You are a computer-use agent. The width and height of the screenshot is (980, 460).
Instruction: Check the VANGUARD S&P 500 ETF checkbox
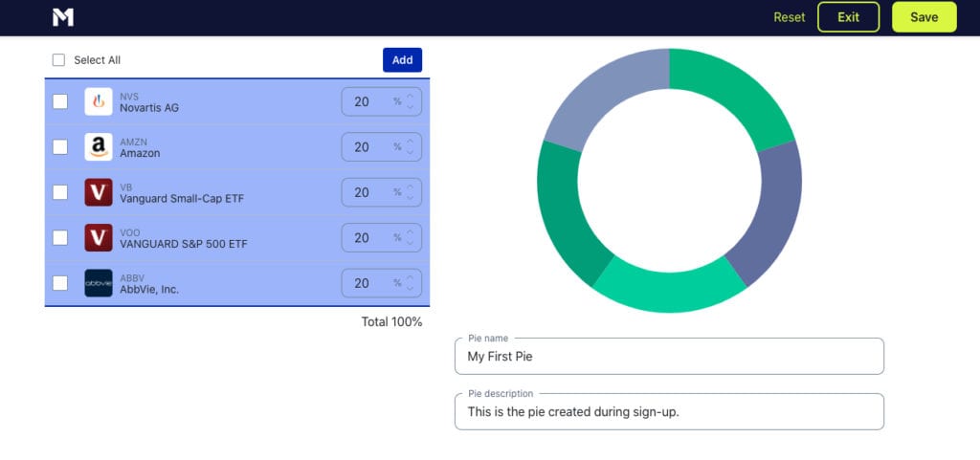(60, 238)
